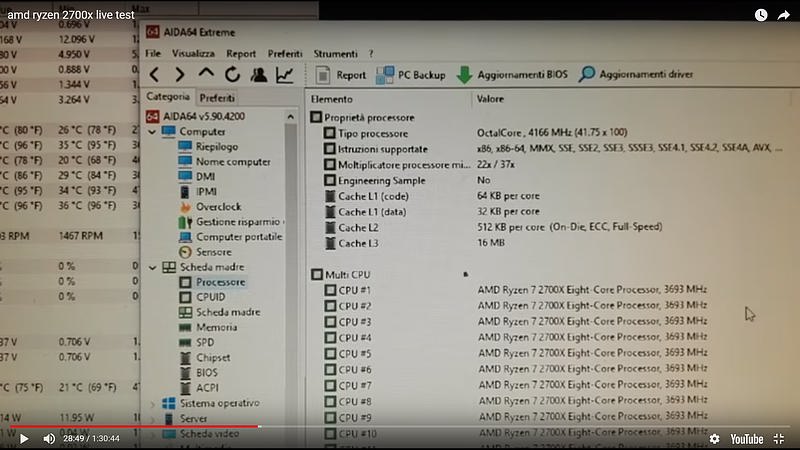The width and height of the screenshot is (800, 450).
Task: Select DMI tree item
Action: [x=196, y=177]
